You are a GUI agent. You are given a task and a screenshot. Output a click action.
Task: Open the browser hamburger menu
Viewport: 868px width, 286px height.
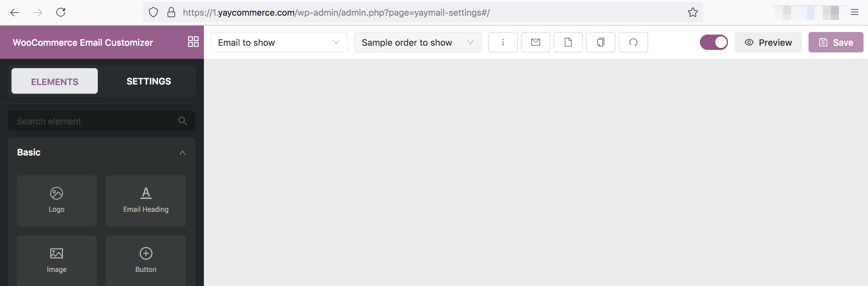coord(854,12)
